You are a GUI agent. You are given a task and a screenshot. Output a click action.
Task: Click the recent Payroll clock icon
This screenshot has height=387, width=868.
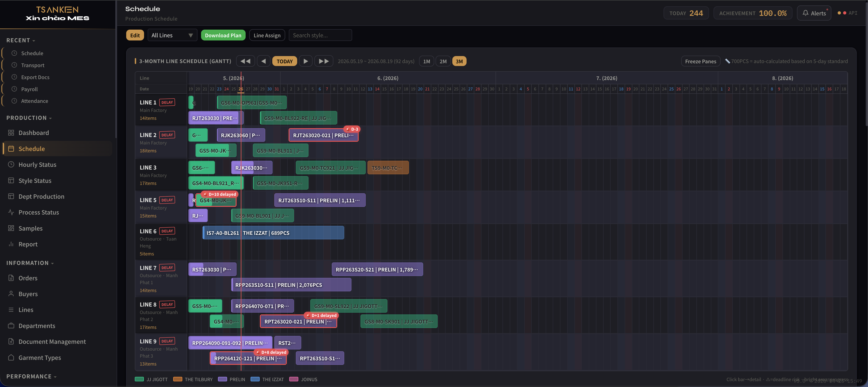click(14, 89)
